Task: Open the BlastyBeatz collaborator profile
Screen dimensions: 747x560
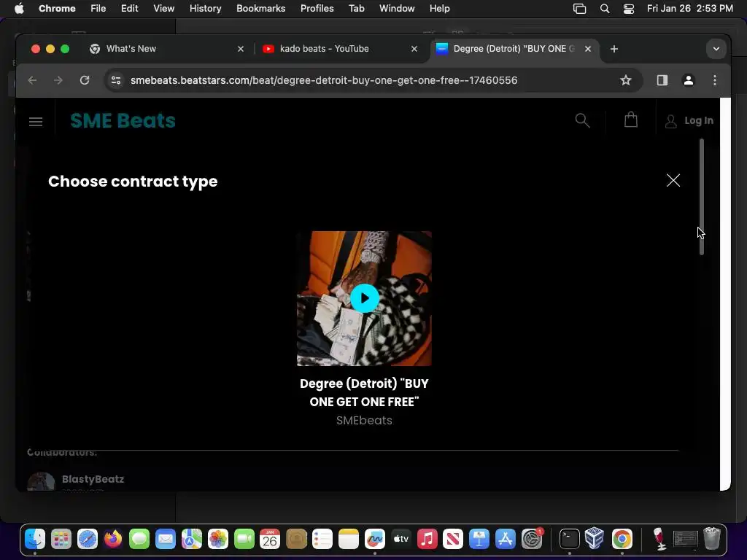Action: click(x=93, y=479)
